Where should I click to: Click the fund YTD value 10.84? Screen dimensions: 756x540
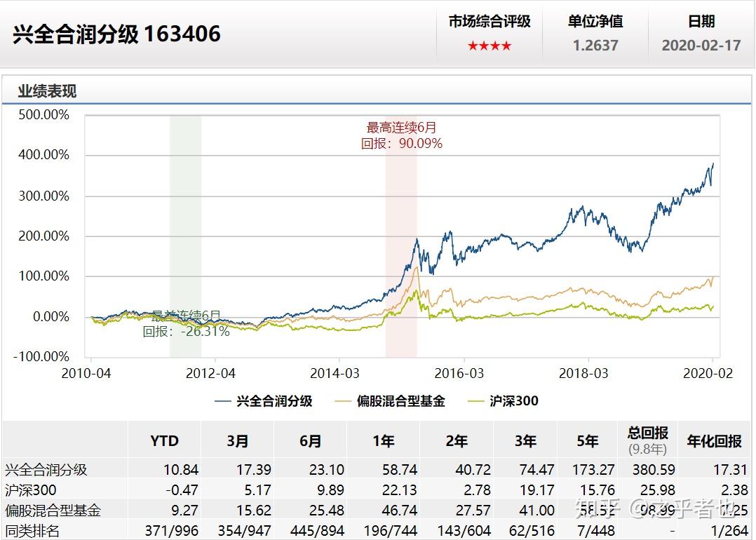tap(181, 470)
